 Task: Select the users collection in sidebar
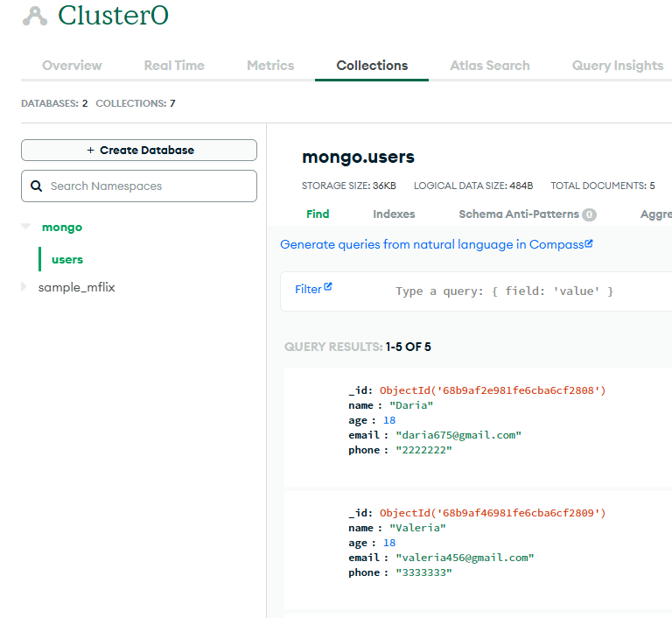[x=67, y=260]
